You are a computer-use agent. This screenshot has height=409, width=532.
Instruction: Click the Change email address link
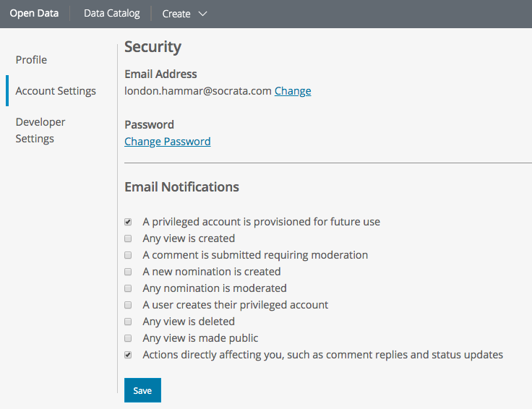click(x=293, y=91)
